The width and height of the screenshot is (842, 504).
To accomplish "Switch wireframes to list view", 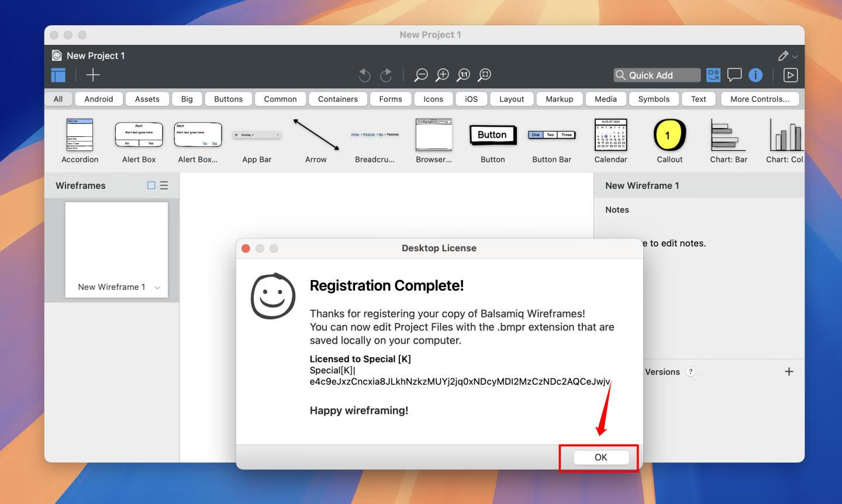I will tap(164, 185).
